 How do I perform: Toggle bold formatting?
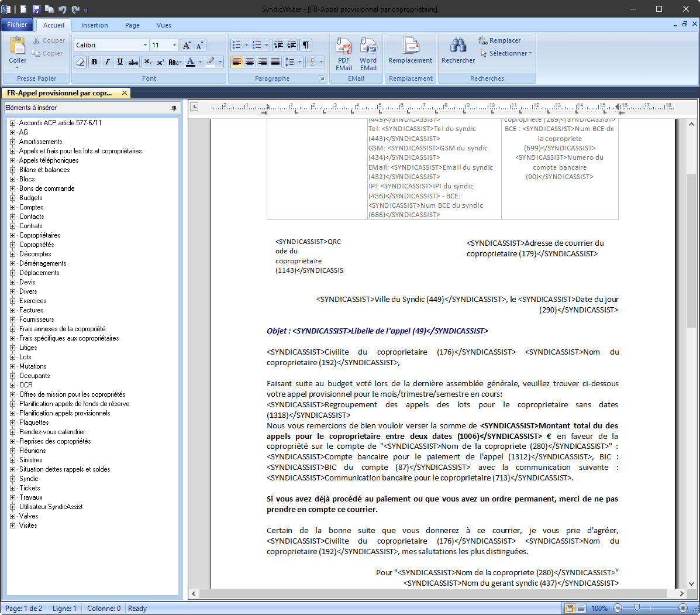(94, 62)
